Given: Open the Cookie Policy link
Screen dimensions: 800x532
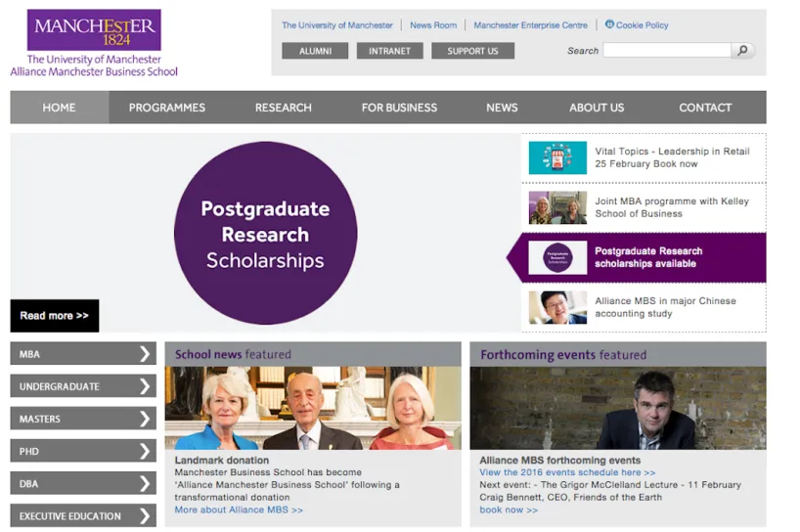Looking at the screenshot, I should point(642,25).
